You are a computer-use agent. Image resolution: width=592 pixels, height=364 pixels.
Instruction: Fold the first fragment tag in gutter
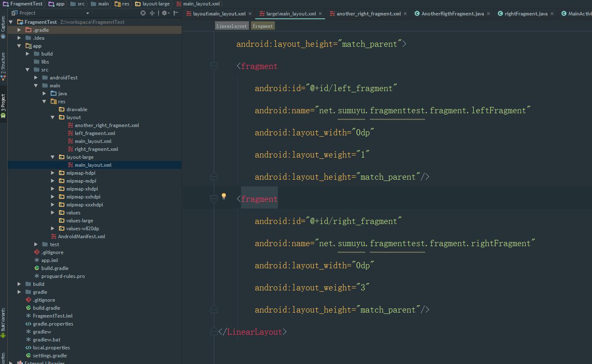[214, 66]
